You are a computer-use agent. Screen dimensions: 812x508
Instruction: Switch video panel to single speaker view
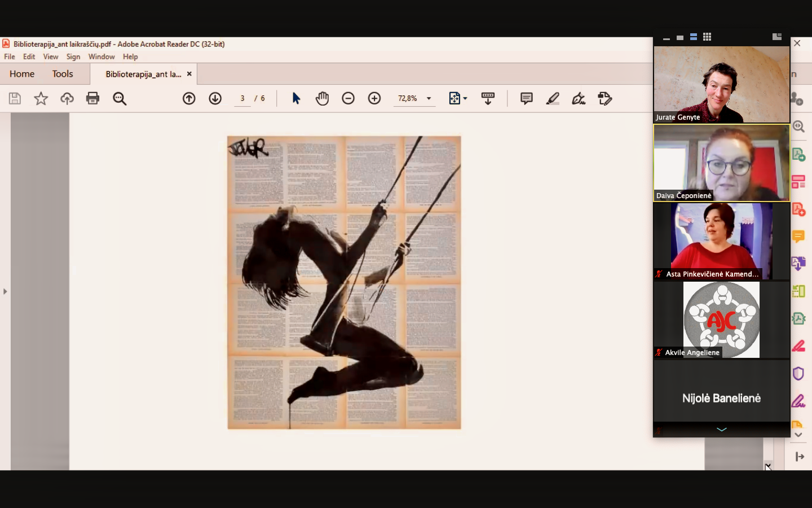tap(680, 37)
